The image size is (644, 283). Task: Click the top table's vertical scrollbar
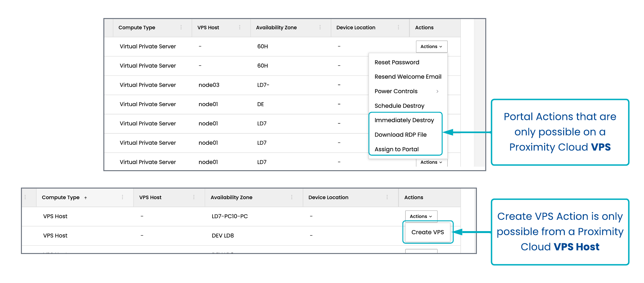[479, 93]
